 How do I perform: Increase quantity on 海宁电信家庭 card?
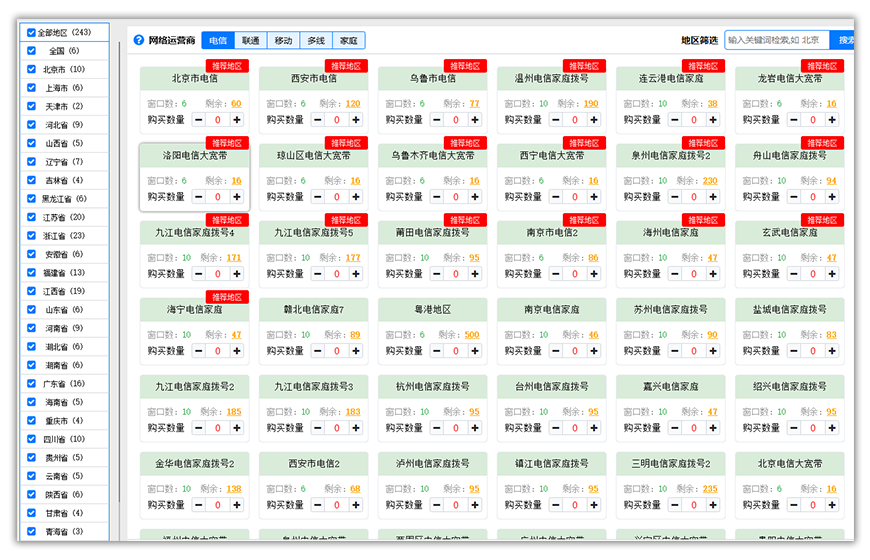pyautogui.click(x=237, y=351)
